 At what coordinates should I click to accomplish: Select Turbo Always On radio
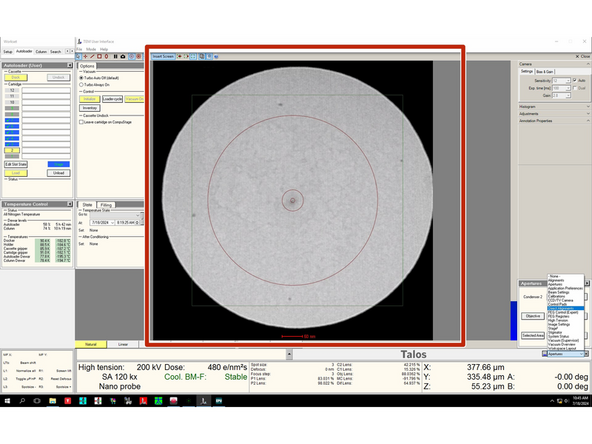(x=81, y=85)
